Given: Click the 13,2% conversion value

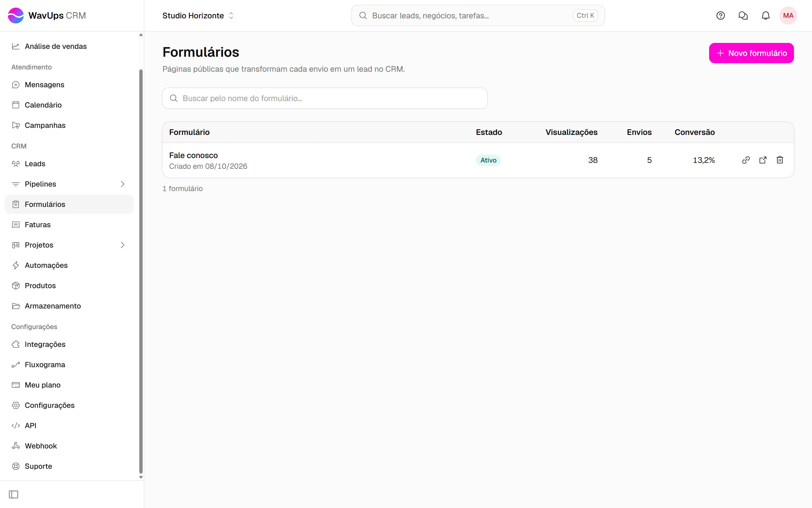Looking at the screenshot, I should pyautogui.click(x=704, y=160).
